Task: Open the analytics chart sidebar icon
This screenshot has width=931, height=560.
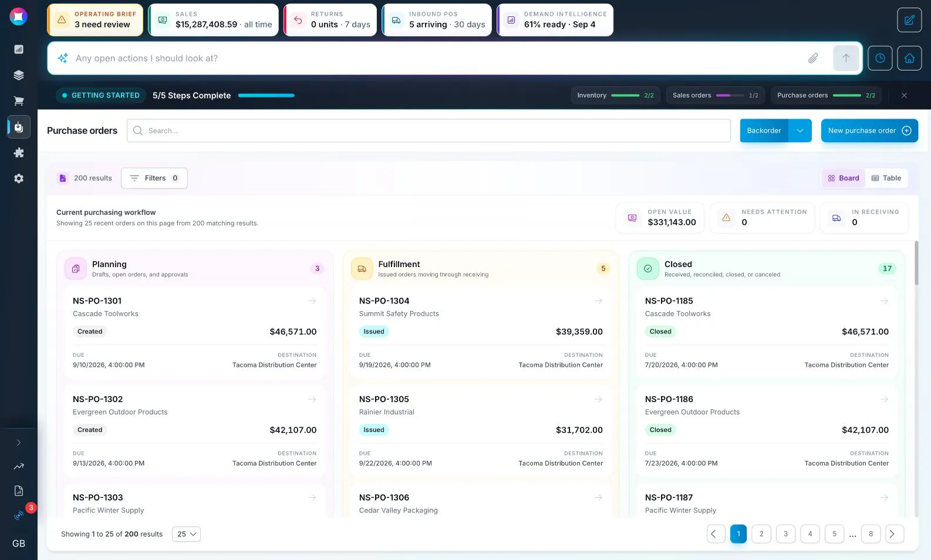Action: point(19,49)
